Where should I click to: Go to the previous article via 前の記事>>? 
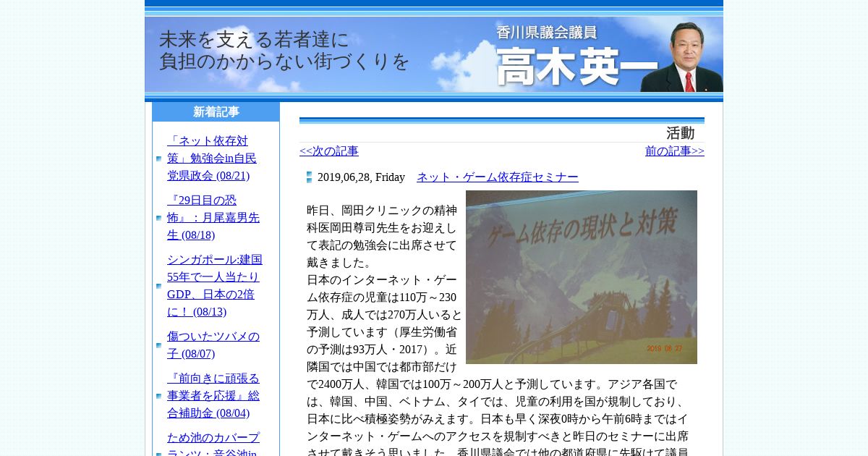tap(675, 151)
